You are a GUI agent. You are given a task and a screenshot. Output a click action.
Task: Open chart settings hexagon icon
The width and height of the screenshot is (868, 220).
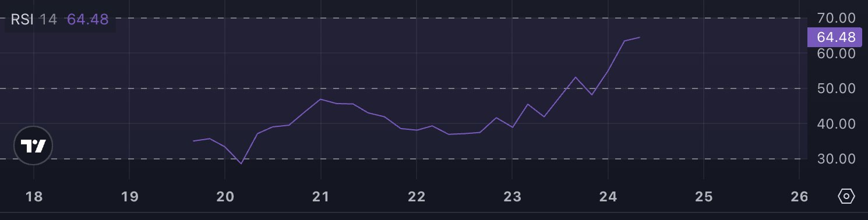pyautogui.click(x=846, y=197)
